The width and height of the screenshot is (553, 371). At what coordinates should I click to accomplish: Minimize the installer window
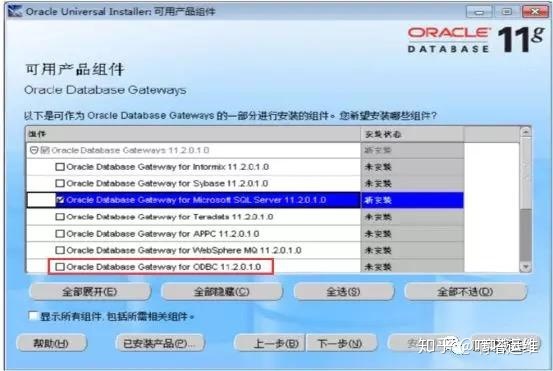pyautogui.click(x=479, y=12)
